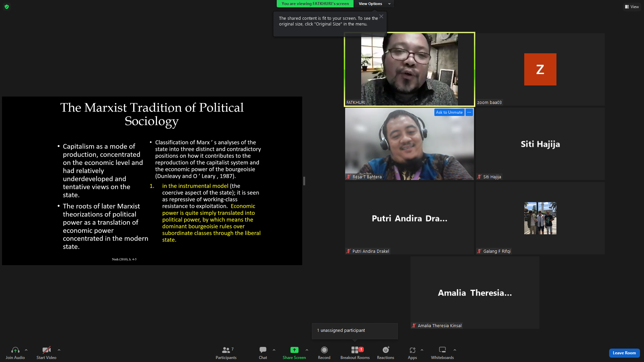Click the shared screen divider handle
The height and width of the screenshot is (362, 644).
pos(304,181)
